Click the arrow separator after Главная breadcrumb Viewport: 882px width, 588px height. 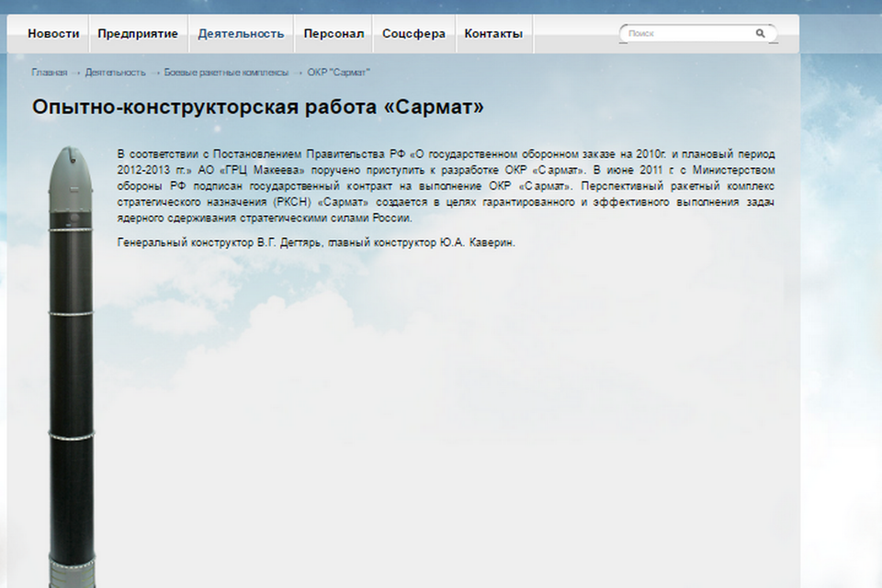point(76,73)
